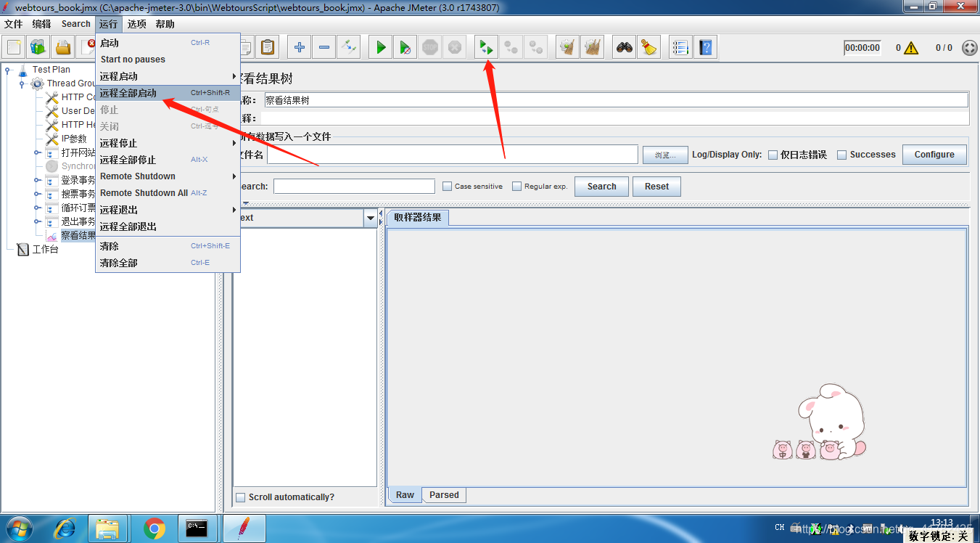Tick the 仅日志错误 checkbox
The height and width of the screenshot is (543, 980).
point(773,155)
